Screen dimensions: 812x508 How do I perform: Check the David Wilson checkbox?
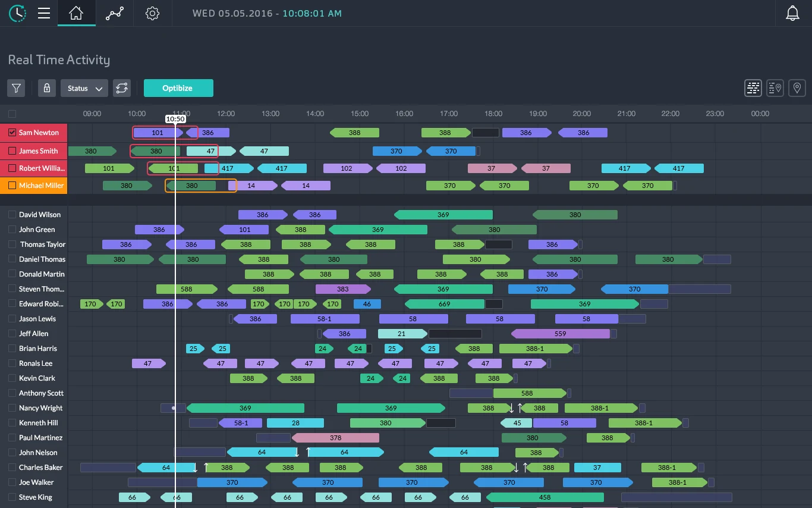click(x=12, y=215)
